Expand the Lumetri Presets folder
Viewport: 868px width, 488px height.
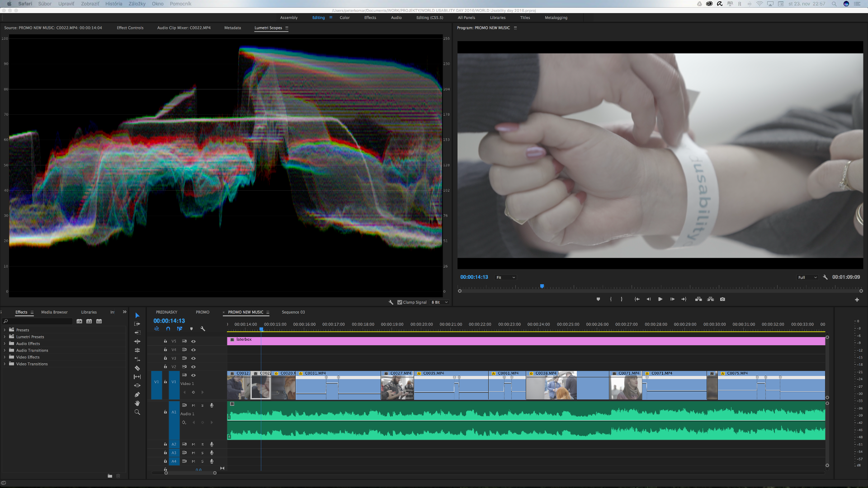coord(5,337)
